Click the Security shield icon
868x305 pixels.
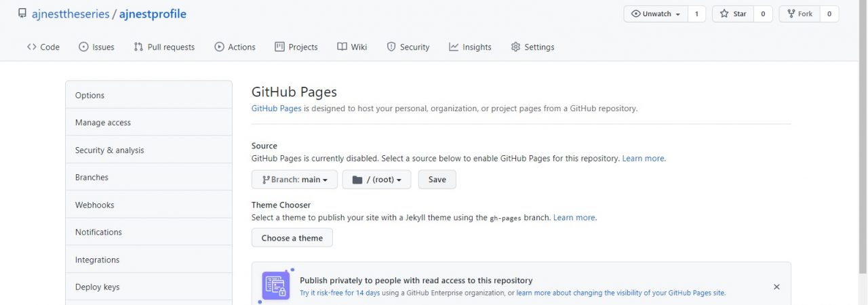click(x=391, y=47)
